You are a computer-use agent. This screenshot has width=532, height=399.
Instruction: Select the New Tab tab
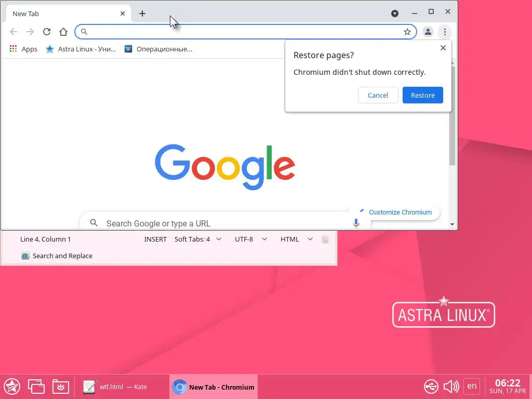(68, 14)
